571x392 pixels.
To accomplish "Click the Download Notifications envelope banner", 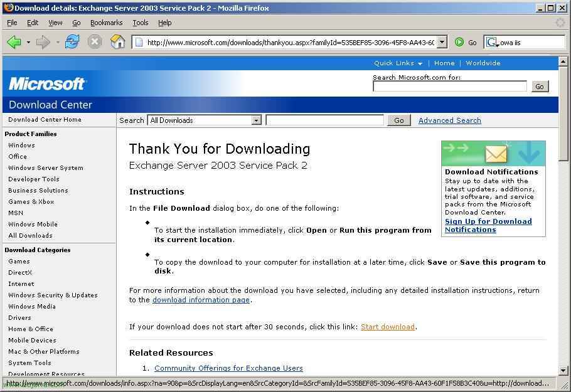I will [x=493, y=153].
